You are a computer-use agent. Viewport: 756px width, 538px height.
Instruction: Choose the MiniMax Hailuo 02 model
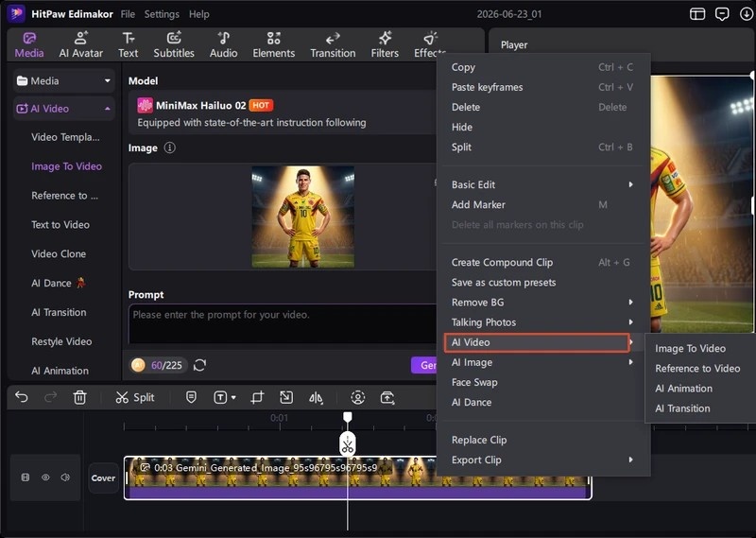[x=283, y=113]
